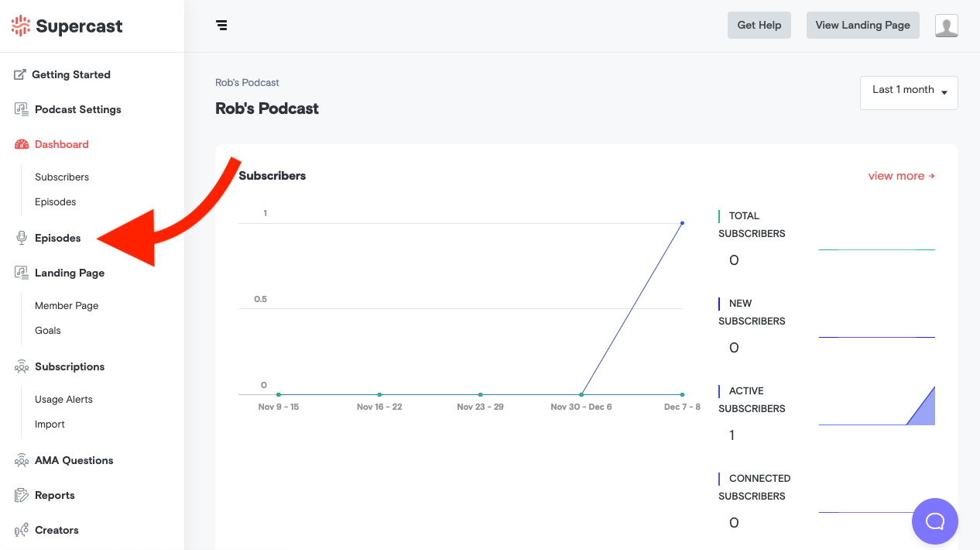This screenshot has width=980, height=550.
Task: Click the New Subscribers sparkline
Action: [877, 337]
